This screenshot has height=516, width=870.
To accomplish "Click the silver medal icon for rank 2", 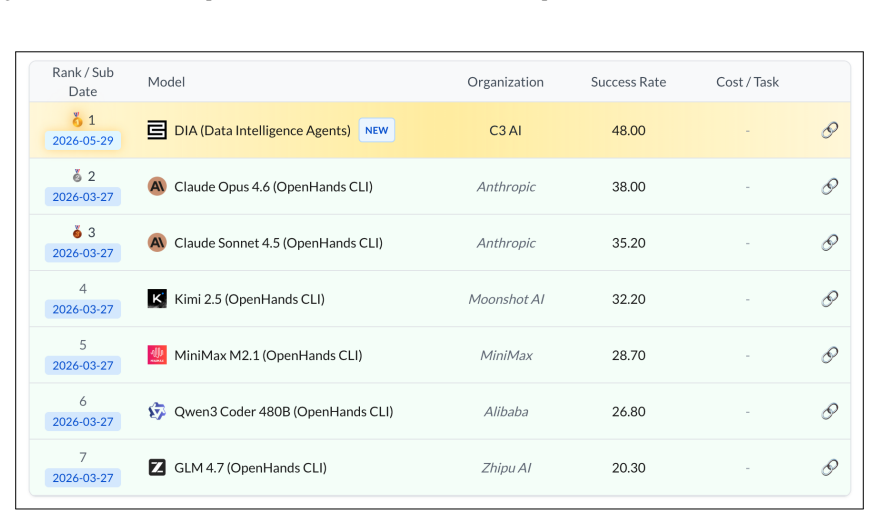I will pyautogui.click(x=77, y=176).
